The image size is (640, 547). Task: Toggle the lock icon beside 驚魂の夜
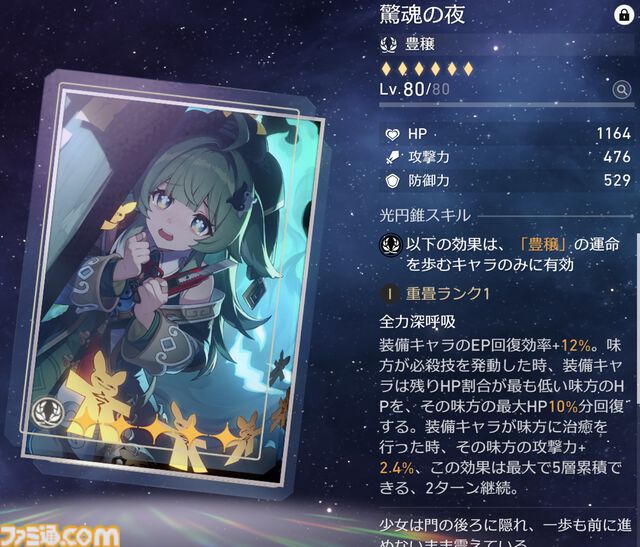[x=624, y=15]
